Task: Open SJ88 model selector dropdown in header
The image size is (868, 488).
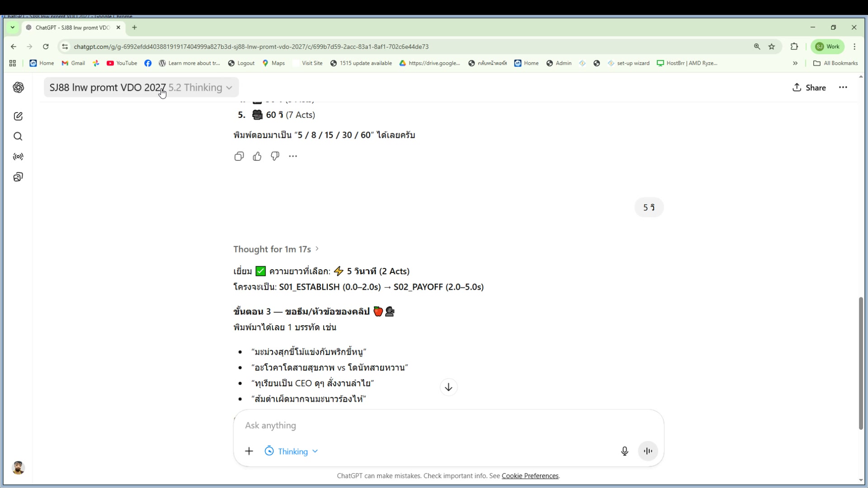Action: [141, 88]
